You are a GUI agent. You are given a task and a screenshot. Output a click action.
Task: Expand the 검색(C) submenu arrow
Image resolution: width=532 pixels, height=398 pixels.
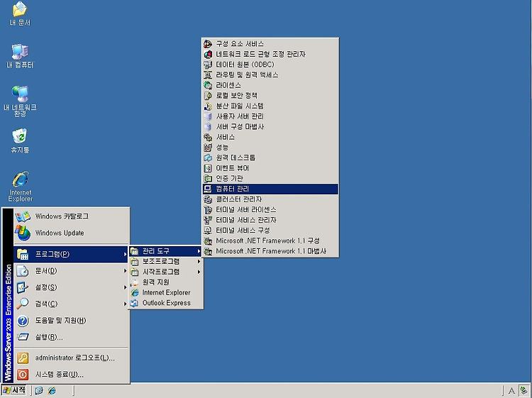tap(125, 304)
